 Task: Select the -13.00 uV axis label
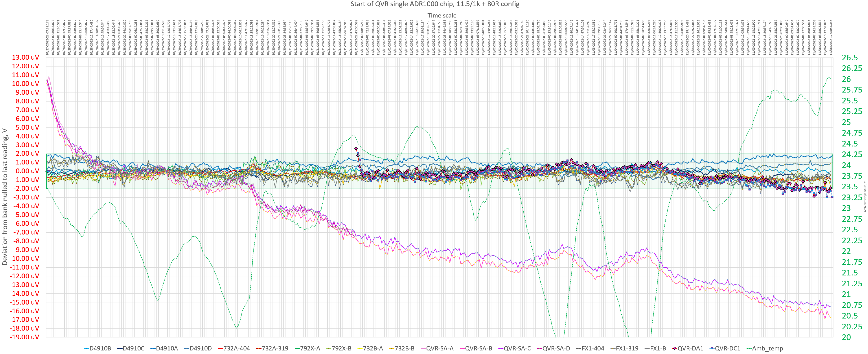[25, 285]
